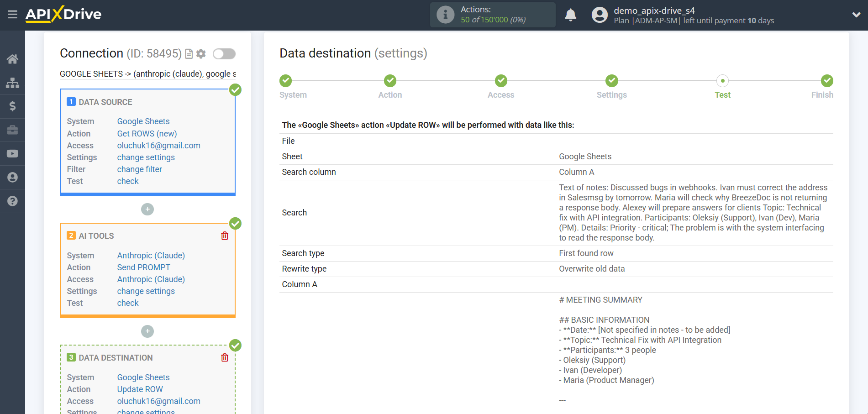Open connection settings gear icon
Image resolution: width=868 pixels, height=414 pixels.
pos(201,54)
